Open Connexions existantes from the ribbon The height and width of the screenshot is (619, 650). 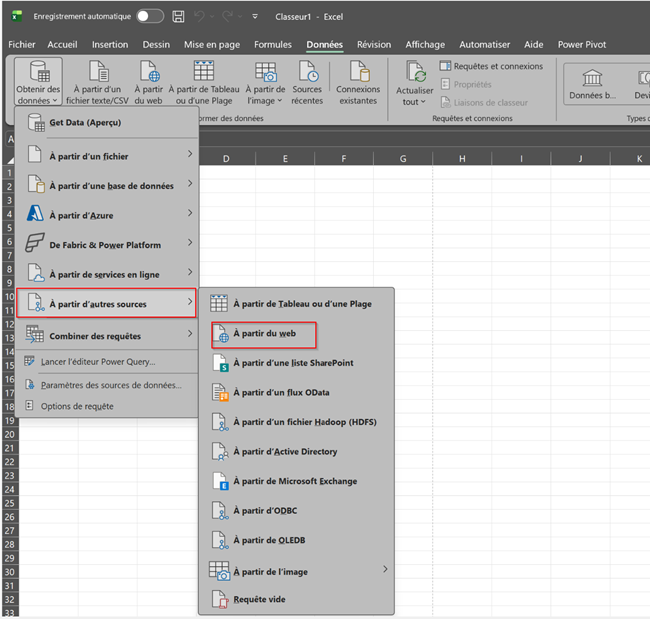click(x=357, y=72)
